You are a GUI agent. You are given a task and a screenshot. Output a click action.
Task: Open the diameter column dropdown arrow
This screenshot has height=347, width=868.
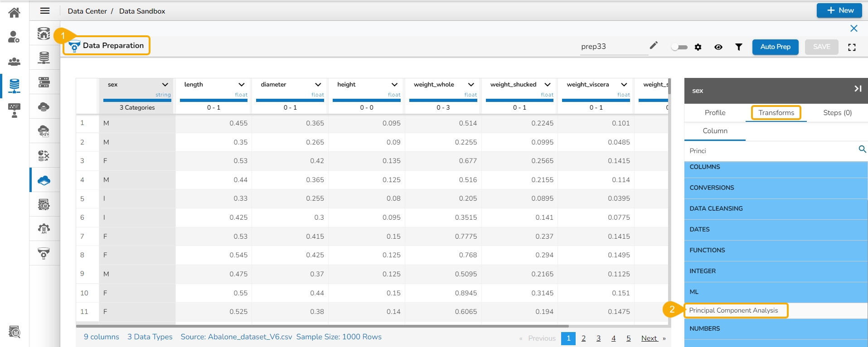tap(318, 85)
